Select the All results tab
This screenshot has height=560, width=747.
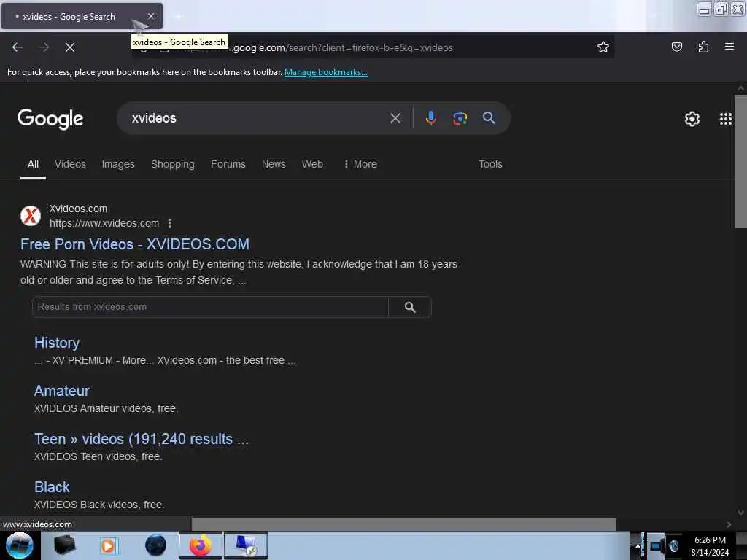point(33,164)
